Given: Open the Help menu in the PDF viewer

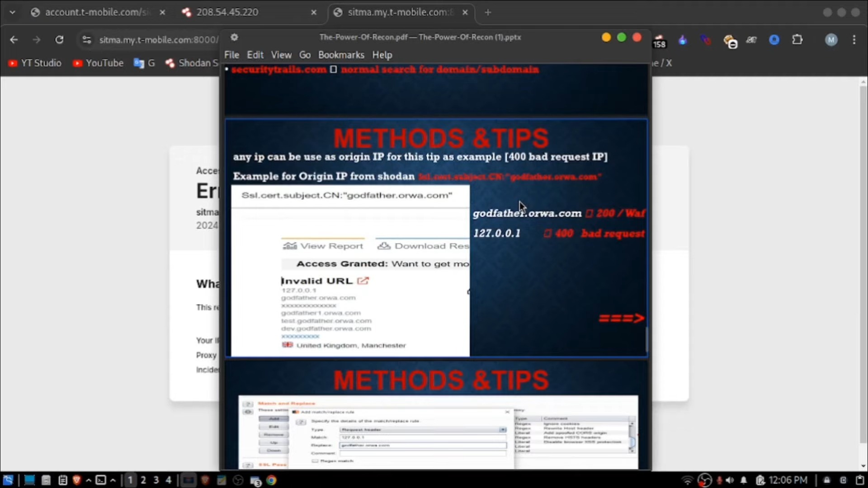Looking at the screenshot, I should tap(382, 55).
